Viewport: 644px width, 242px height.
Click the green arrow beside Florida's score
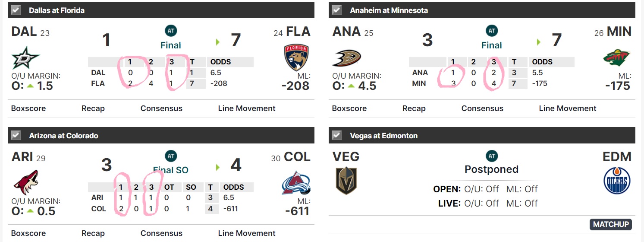coord(218,42)
